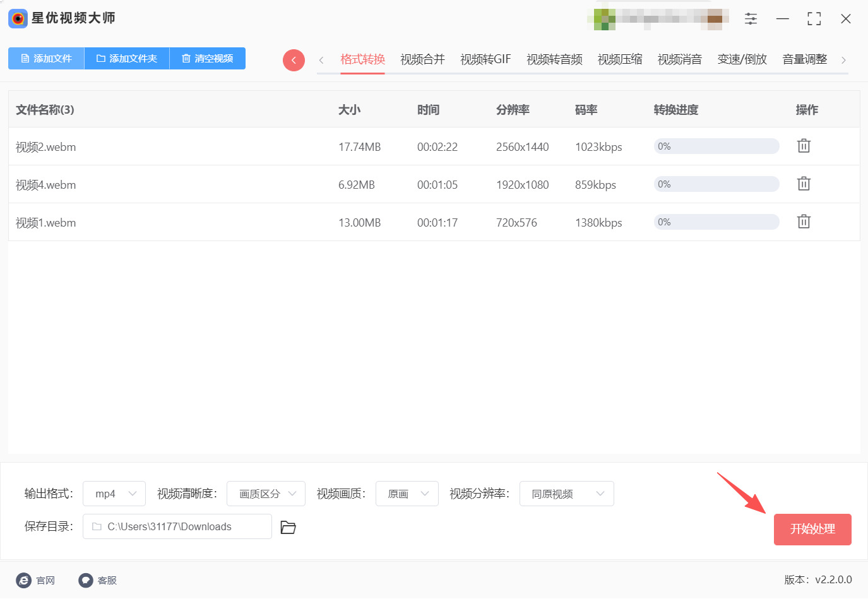Switch to the 音量调整 tab
The height and width of the screenshot is (599, 868).
pyautogui.click(x=804, y=59)
